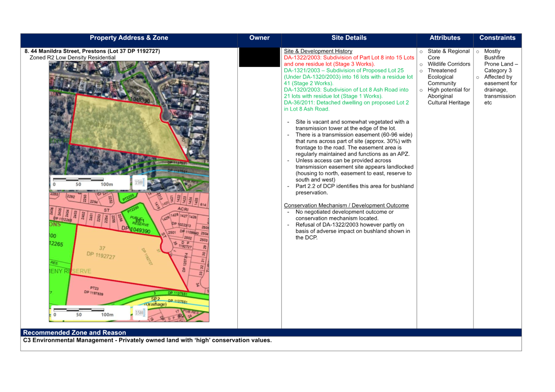Click the 'Attributes' column header
The width and height of the screenshot is (555, 392).
point(445,38)
